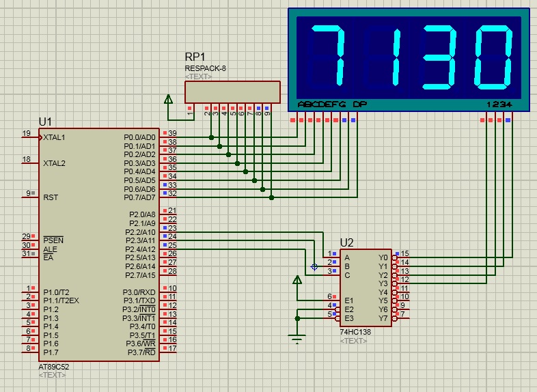Select the RP1 resistor pack body

232,92
